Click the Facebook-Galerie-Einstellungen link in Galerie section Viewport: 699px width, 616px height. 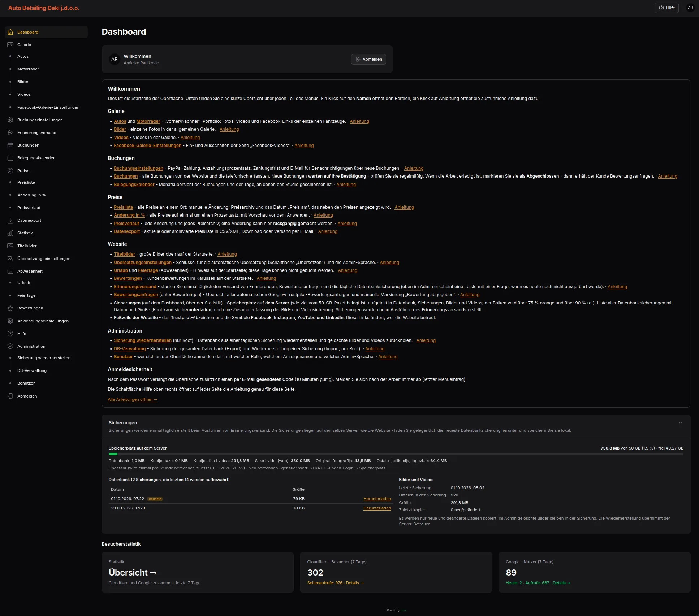point(147,146)
